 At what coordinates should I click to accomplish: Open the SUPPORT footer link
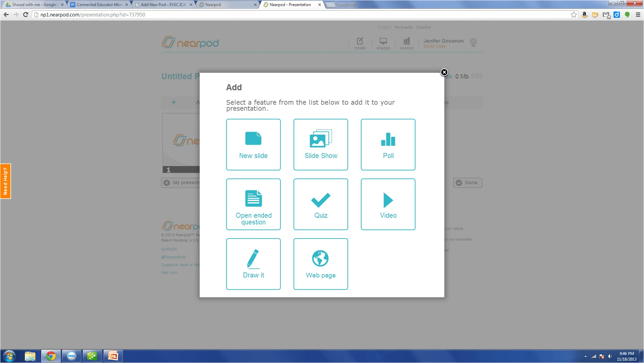(x=169, y=249)
